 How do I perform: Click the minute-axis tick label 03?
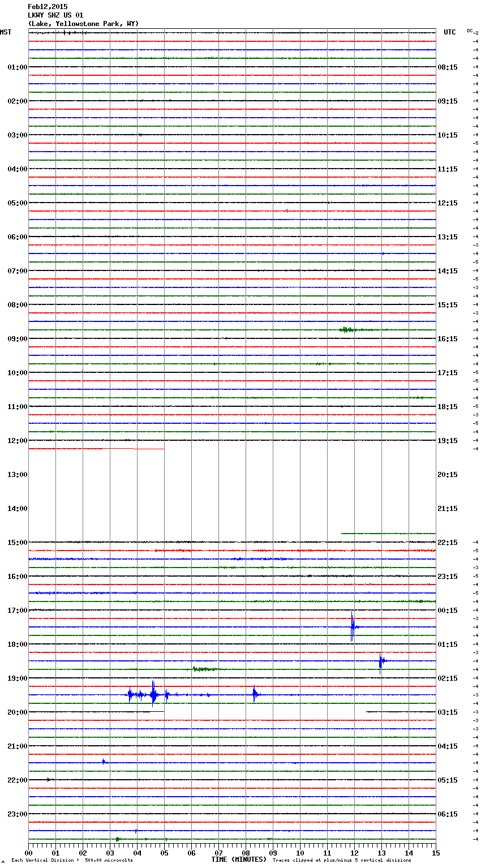pyautogui.click(x=110, y=853)
